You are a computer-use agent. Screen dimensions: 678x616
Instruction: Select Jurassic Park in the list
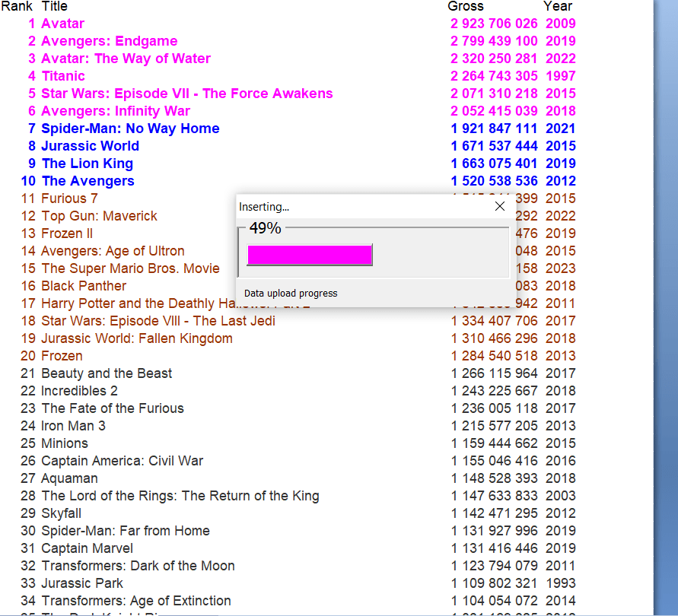tap(82, 583)
